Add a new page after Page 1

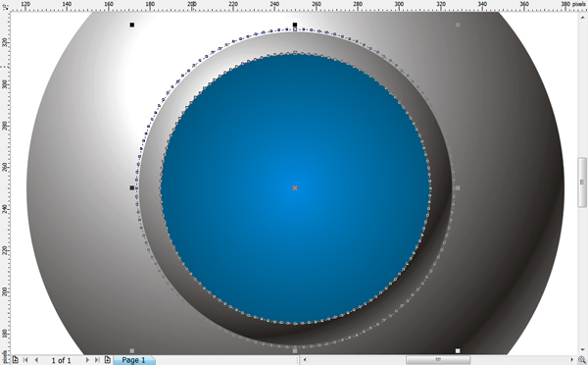[x=107, y=360]
